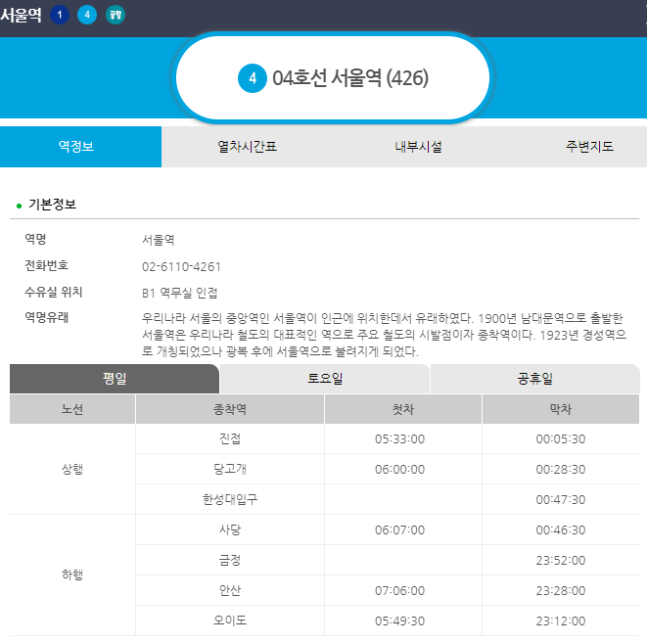Click the 전화번호 label
The image size is (648, 644).
(x=47, y=265)
